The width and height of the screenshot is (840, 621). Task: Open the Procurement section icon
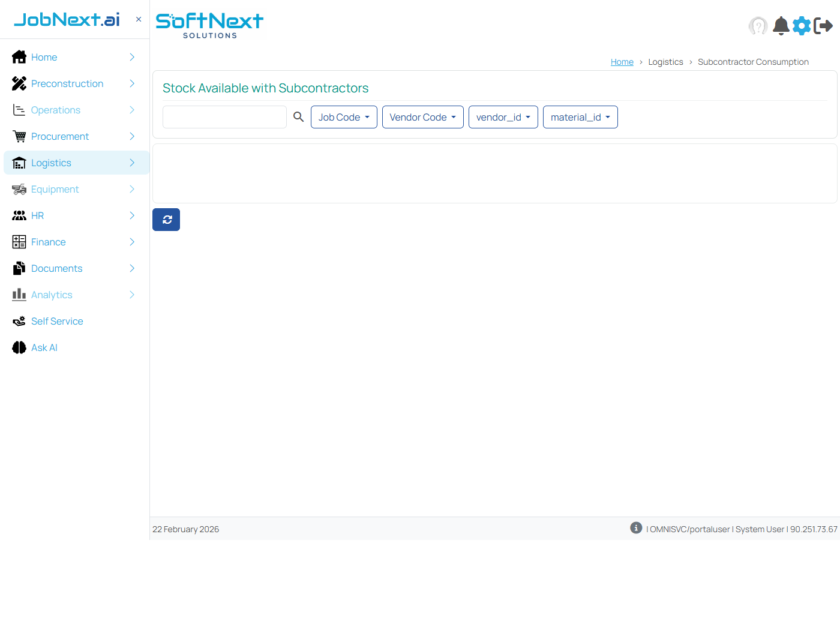19,136
